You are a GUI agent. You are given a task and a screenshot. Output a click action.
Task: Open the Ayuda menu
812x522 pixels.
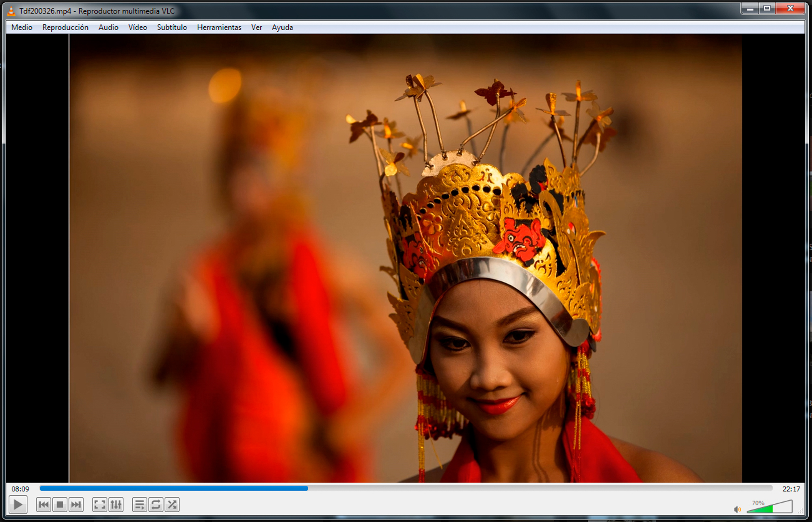click(283, 27)
